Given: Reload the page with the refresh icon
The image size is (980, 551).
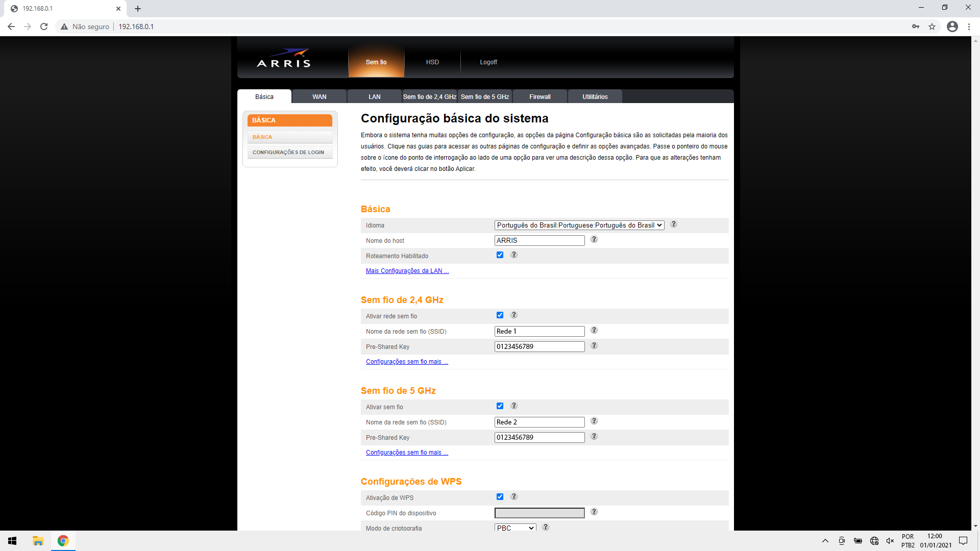Looking at the screenshot, I should pyautogui.click(x=44, y=27).
